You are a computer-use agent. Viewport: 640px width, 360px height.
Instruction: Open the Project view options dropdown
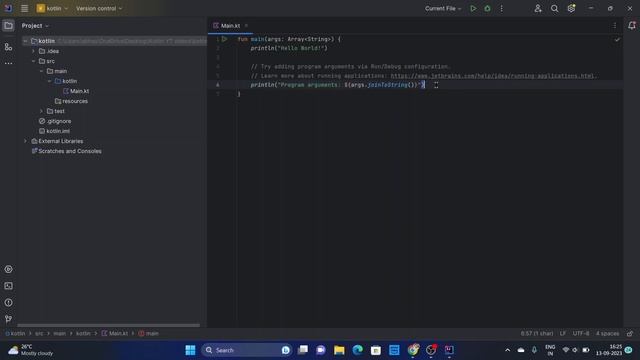pyautogui.click(x=35, y=26)
